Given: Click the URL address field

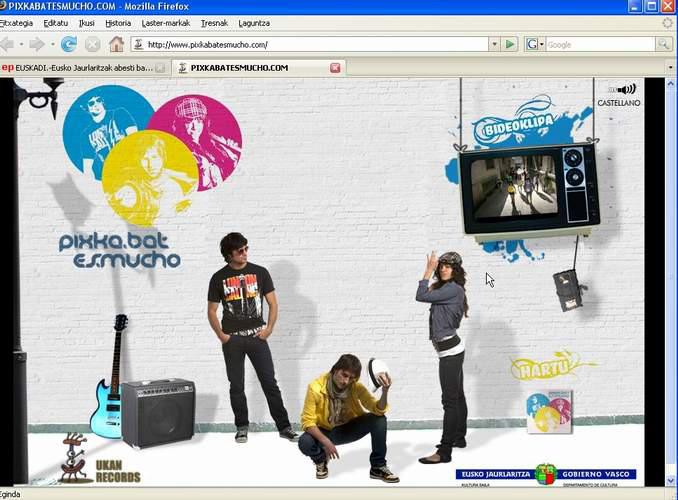Looking at the screenshot, I should 317,45.
